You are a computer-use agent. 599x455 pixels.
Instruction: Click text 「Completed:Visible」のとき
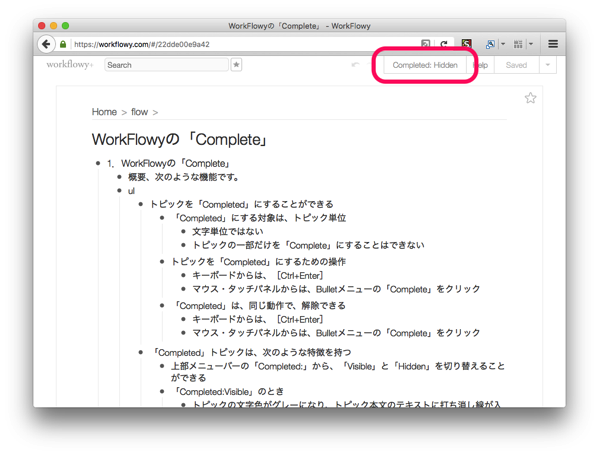227,392
